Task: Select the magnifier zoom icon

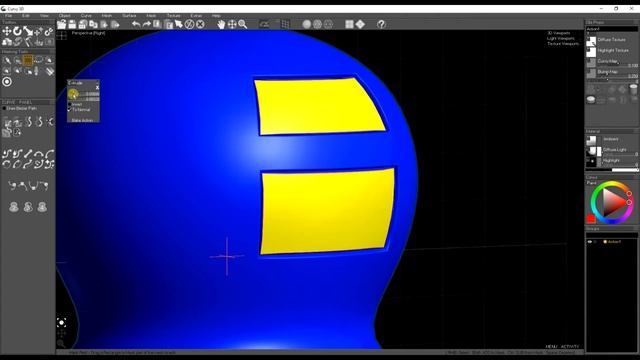Action: coord(242,24)
